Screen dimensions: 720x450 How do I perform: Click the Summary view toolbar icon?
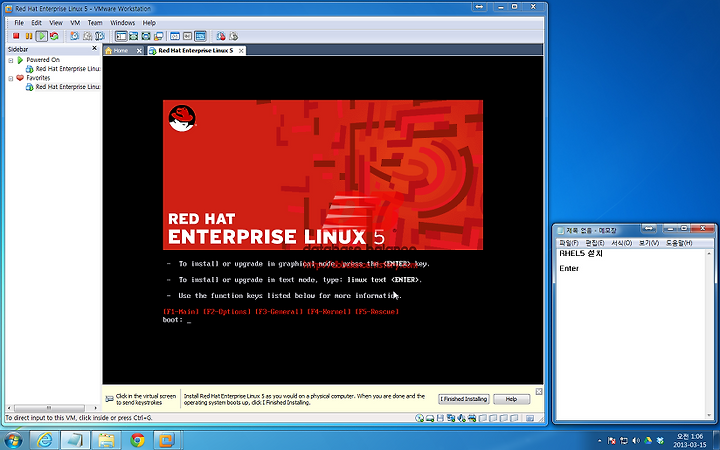[175, 36]
